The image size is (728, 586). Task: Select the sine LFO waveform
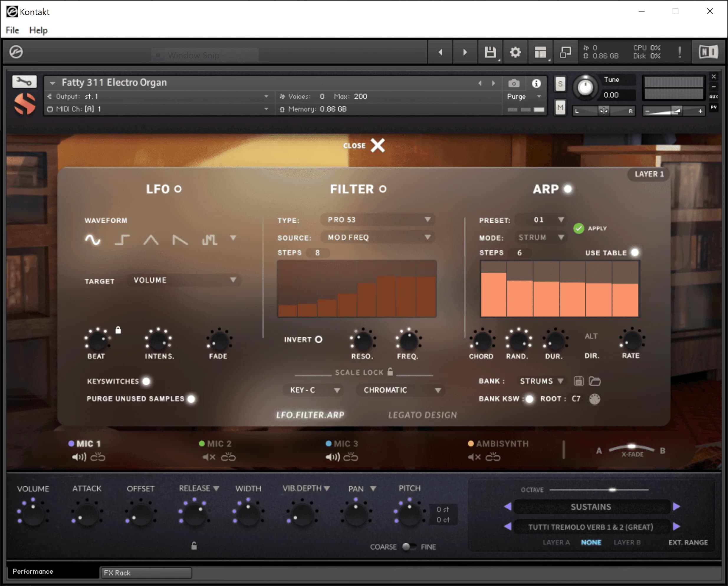pos(93,239)
